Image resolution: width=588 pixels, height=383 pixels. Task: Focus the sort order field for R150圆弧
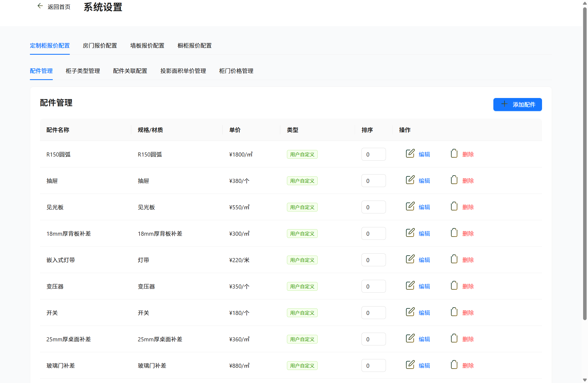[x=373, y=154]
